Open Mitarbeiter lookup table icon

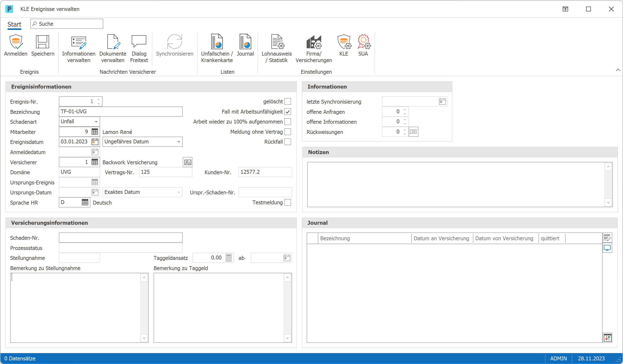pyautogui.click(x=95, y=132)
